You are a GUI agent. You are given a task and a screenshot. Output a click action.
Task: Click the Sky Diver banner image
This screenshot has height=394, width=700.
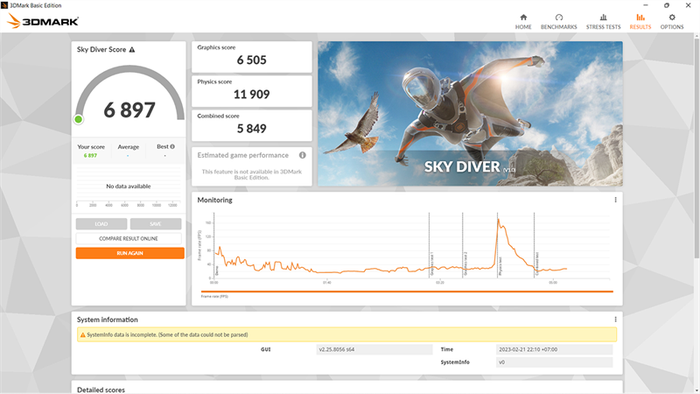tap(470, 114)
